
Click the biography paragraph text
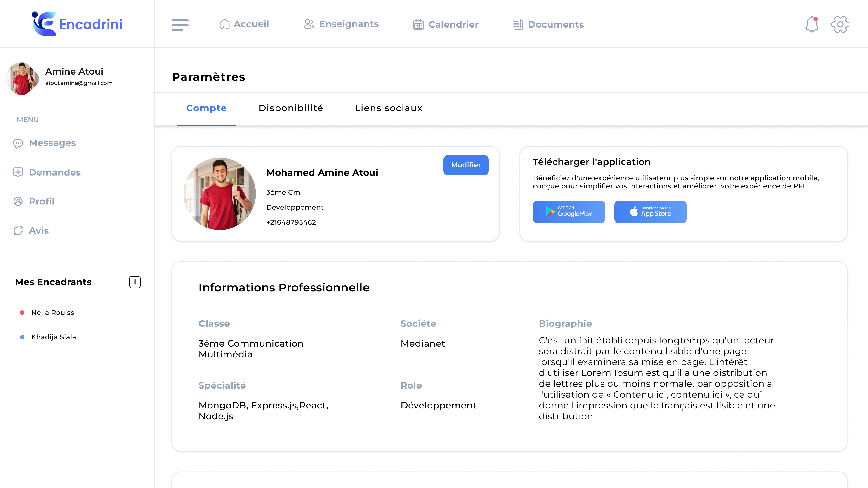tap(657, 378)
